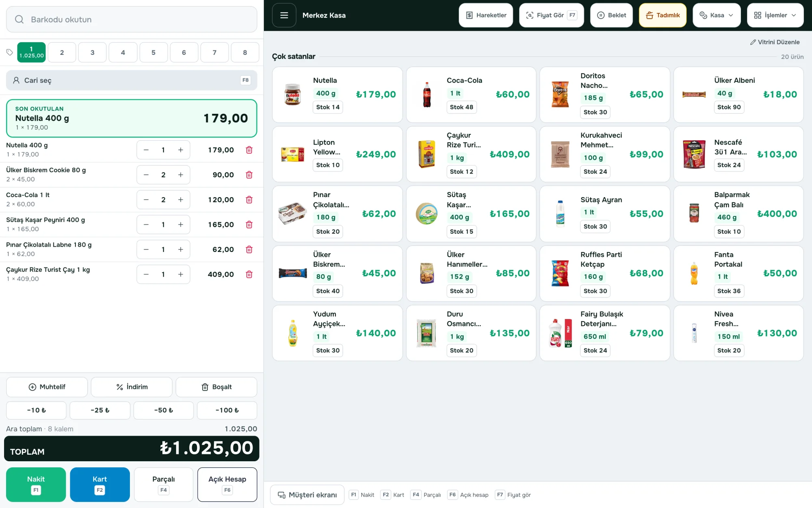This screenshot has width=812, height=508.
Task: Add Nivea Fresh 150 ml product
Action: (x=739, y=333)
